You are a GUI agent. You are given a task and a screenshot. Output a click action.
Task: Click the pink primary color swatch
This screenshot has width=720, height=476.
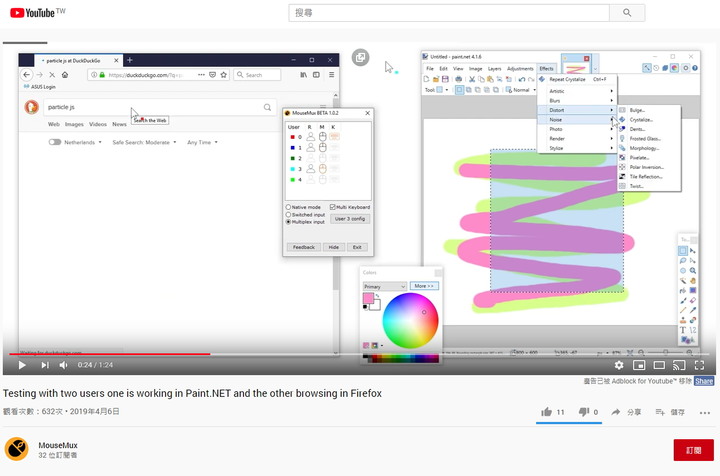368,299
